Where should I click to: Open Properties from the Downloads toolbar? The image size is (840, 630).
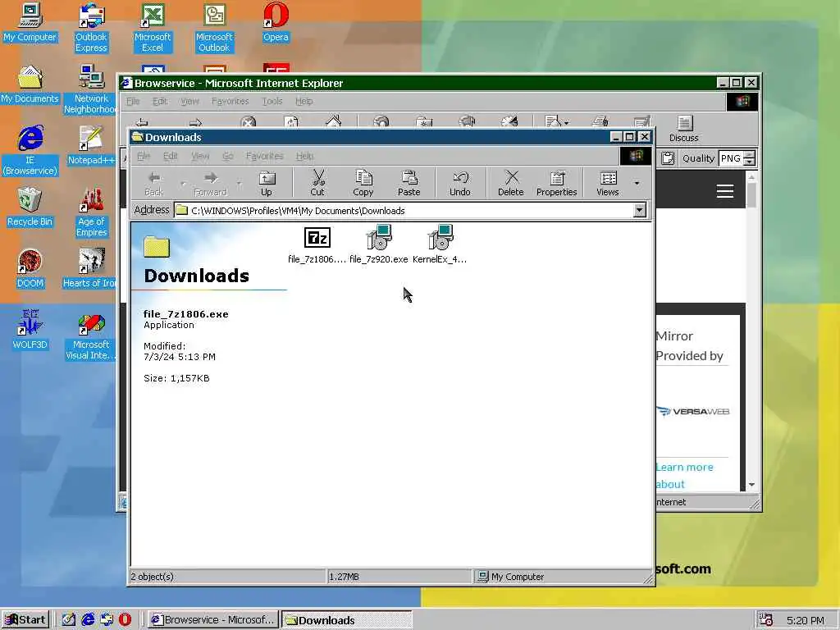557,183
